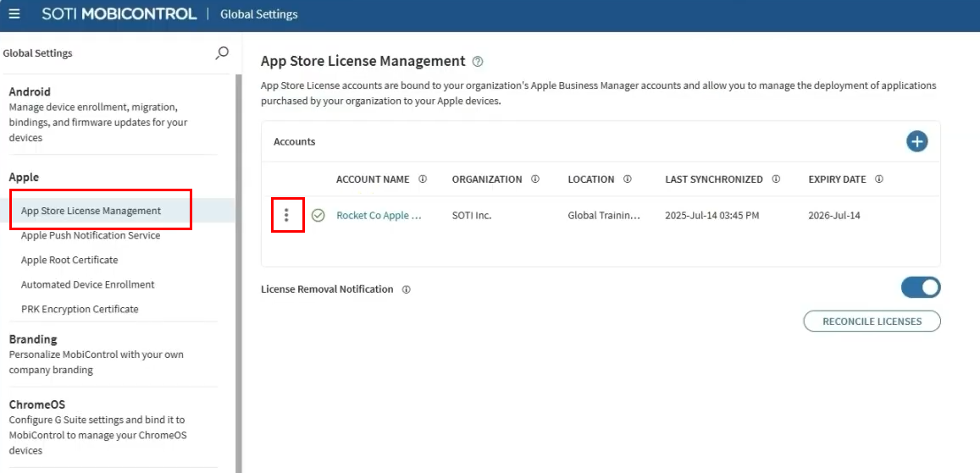980x473 pixels.
Task: Expand the Android settings section
Action: point(30,91)
